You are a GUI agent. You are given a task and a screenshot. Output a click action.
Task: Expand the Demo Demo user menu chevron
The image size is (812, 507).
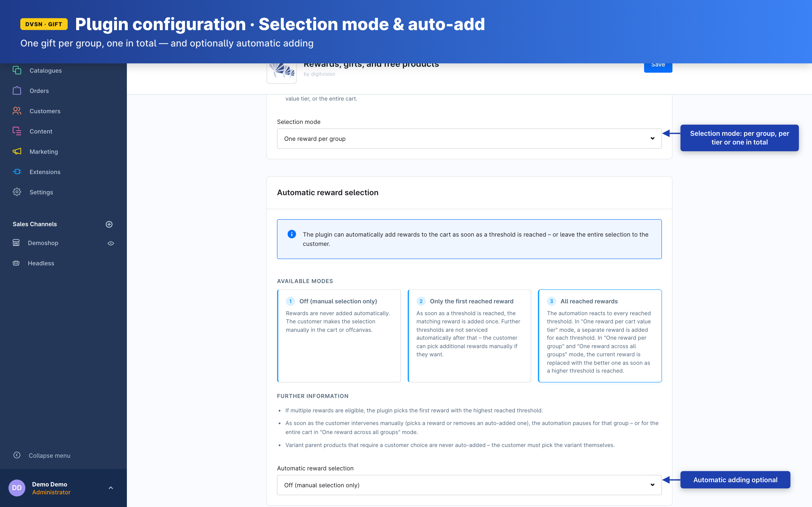click(x=111, y=488)
